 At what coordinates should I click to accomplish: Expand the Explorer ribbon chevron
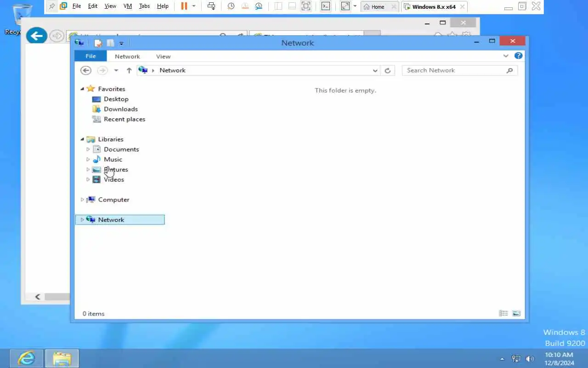[x=506, y=56]
